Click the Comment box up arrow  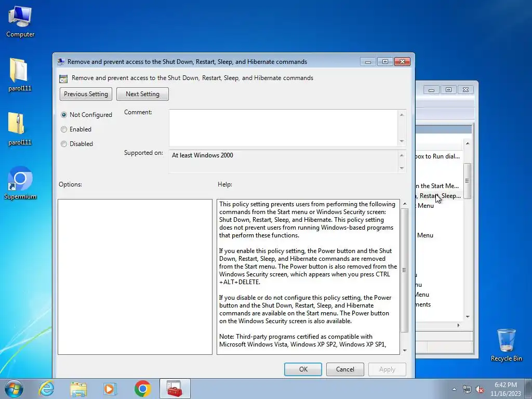(x=402, y=115)
